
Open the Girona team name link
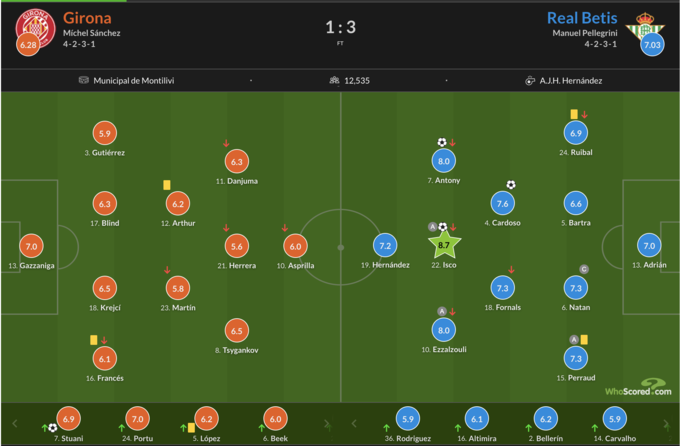click(x=87, y=17)
